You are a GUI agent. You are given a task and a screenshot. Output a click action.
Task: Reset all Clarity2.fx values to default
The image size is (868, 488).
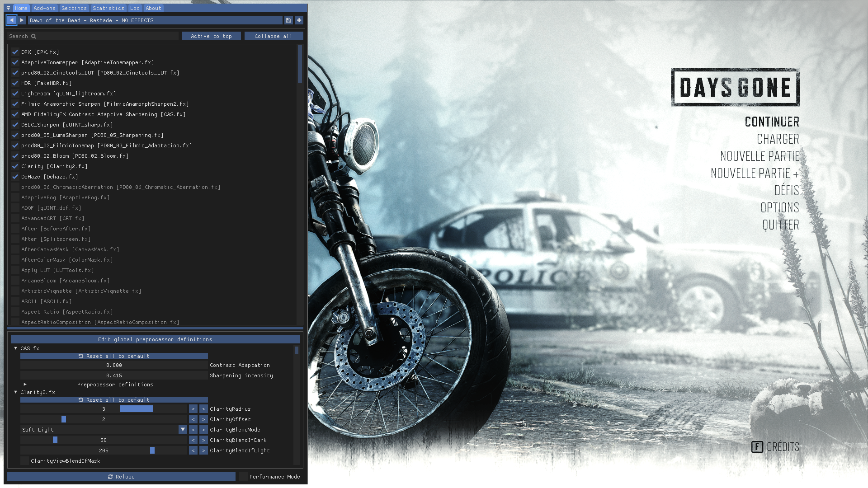click(114, 400)
